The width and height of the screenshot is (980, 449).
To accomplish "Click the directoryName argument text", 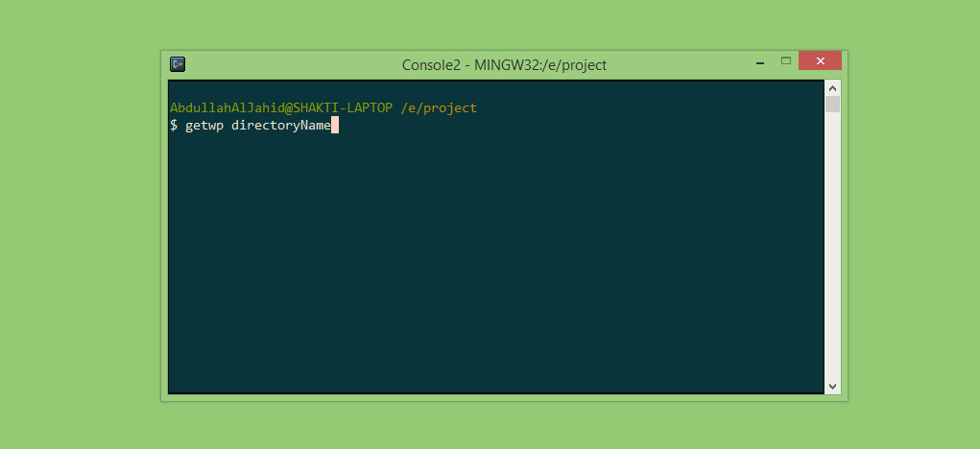I will (280, 126).
